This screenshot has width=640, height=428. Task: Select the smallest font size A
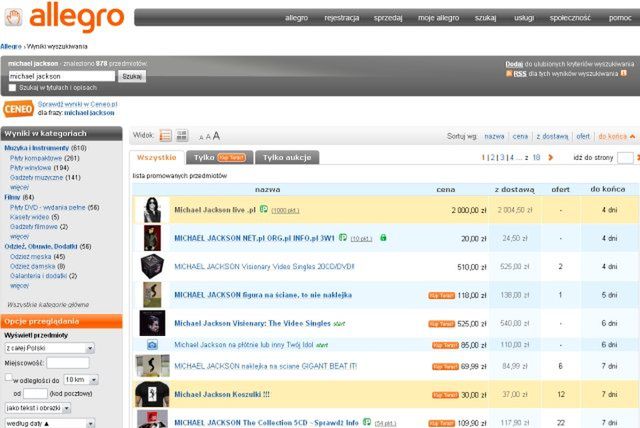click(201, 137)
